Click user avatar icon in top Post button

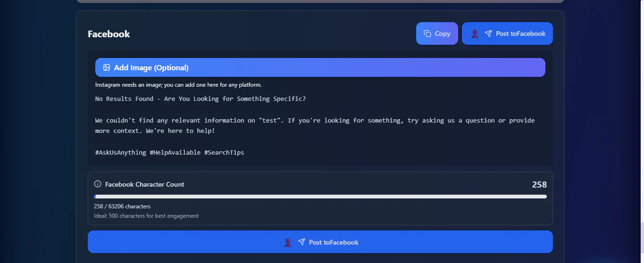pyautogui.click(x=475, y=33)
